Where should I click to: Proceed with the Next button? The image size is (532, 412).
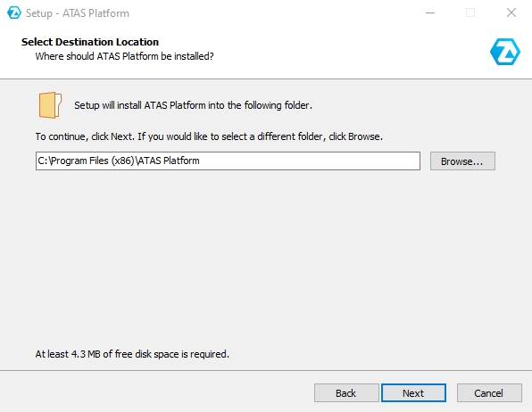[413, 393]
